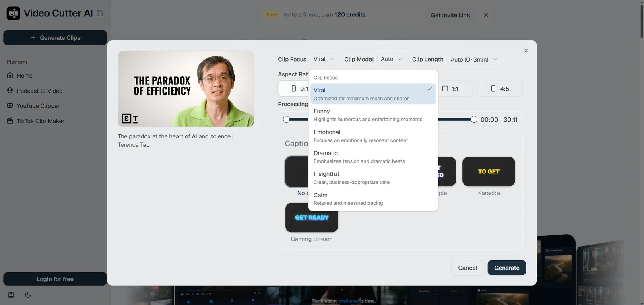The image size is (644, 305).
Task: Collapse the sidebar with the panel icon
Action: point(100,14)
